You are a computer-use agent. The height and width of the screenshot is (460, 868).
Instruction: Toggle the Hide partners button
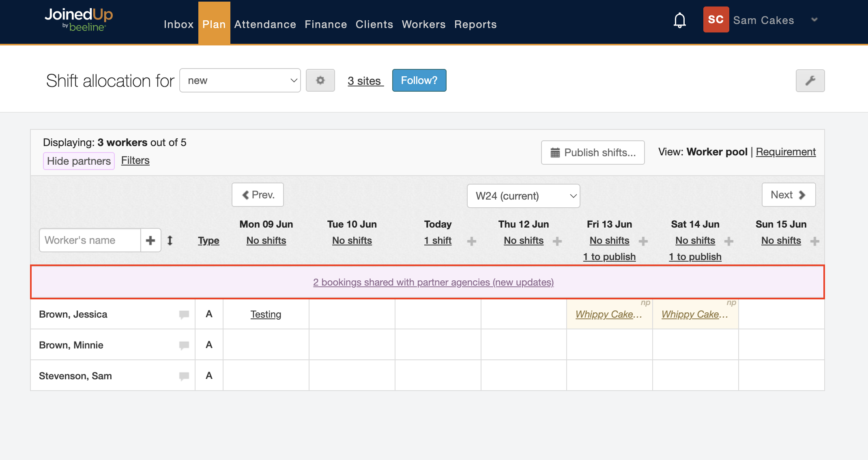click(79, 161)
